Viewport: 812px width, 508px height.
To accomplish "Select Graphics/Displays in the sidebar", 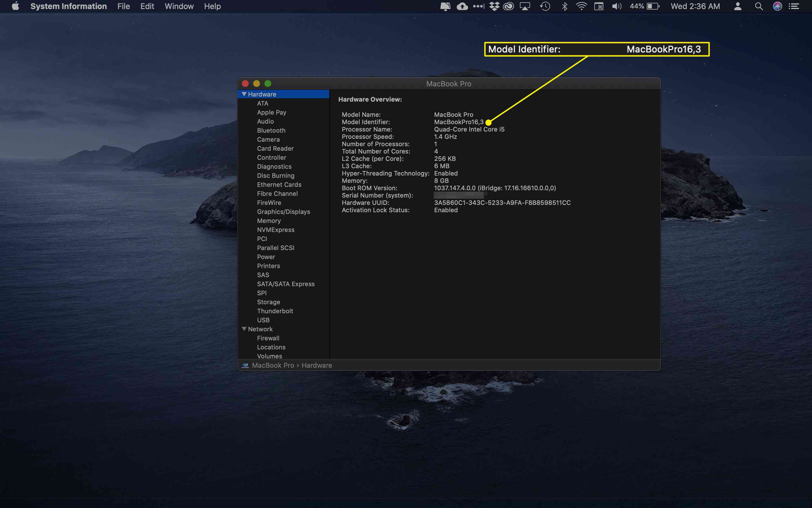I will coord(284,212).
